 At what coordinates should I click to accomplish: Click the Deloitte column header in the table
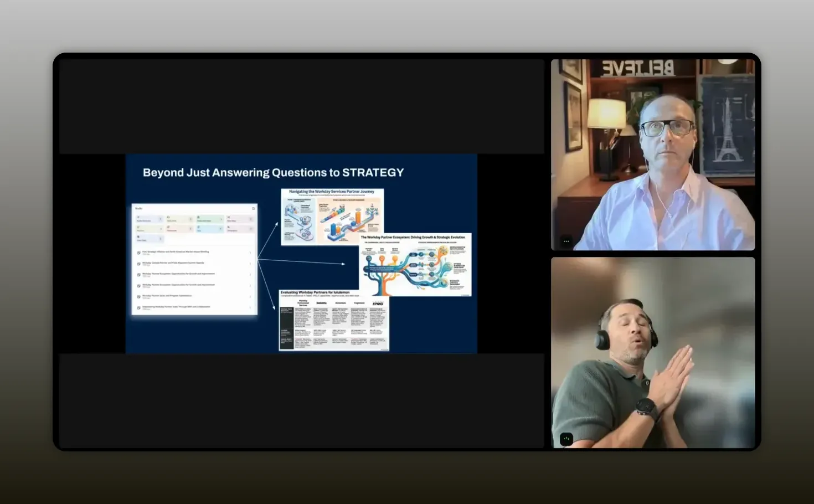(x=322, y=303)
